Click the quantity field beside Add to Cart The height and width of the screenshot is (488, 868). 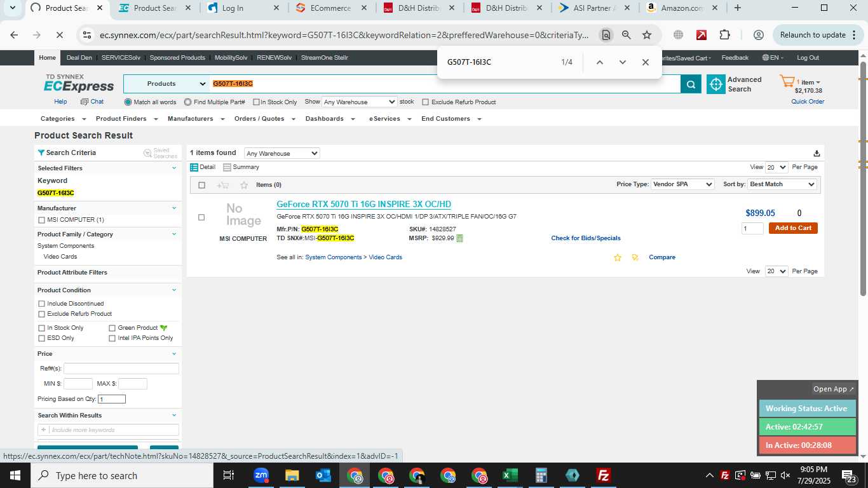[x=752, y=228]
